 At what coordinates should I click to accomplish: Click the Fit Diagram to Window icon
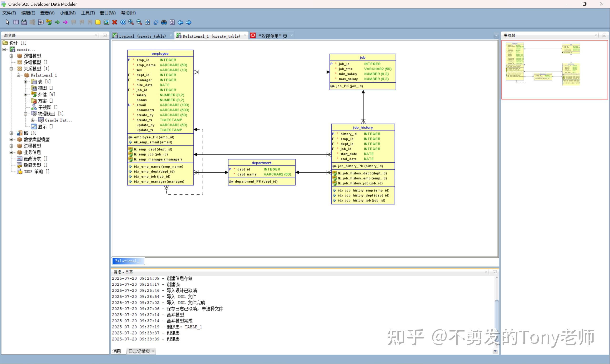[x=147, y=22]
